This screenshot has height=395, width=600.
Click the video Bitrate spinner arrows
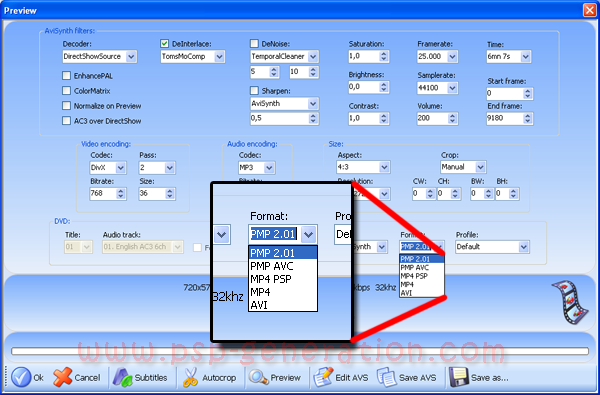[x=121, y=194]
